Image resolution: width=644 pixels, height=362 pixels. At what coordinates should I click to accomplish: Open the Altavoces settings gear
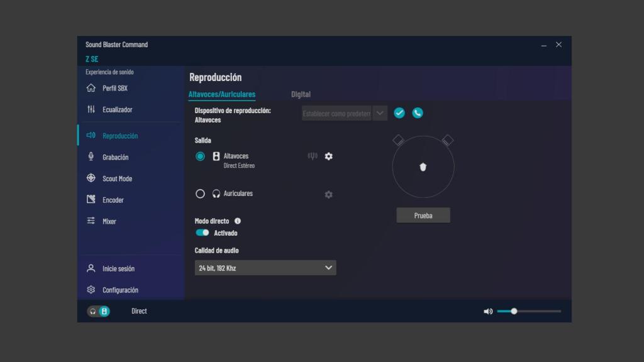328,156
